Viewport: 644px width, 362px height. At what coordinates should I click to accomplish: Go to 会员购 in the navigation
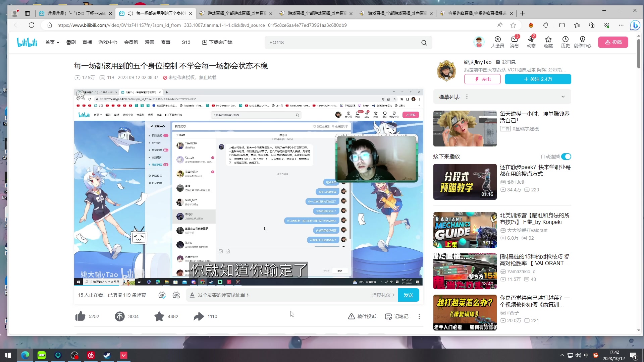coord(131,42)
